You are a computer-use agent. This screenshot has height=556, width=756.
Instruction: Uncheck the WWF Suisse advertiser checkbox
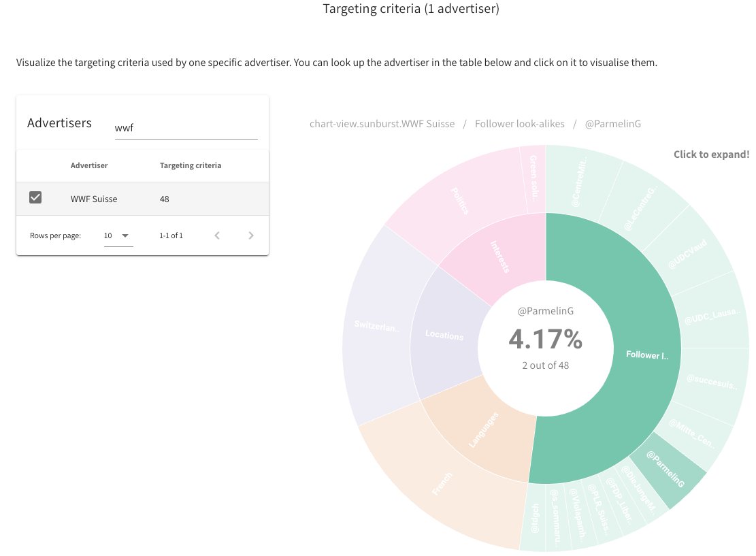(x=35, y=197)
